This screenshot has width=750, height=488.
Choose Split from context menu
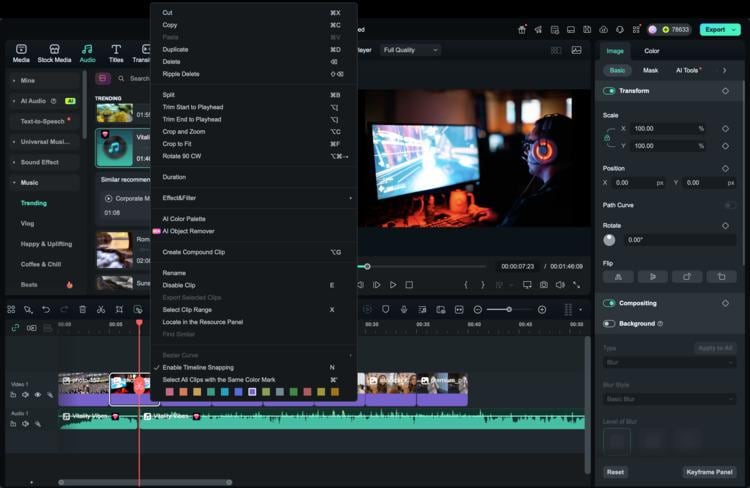[x=254, y=95]
